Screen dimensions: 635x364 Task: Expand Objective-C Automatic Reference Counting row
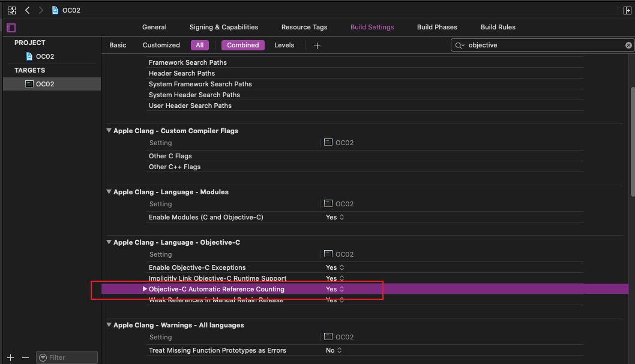[x=145, y=289]
